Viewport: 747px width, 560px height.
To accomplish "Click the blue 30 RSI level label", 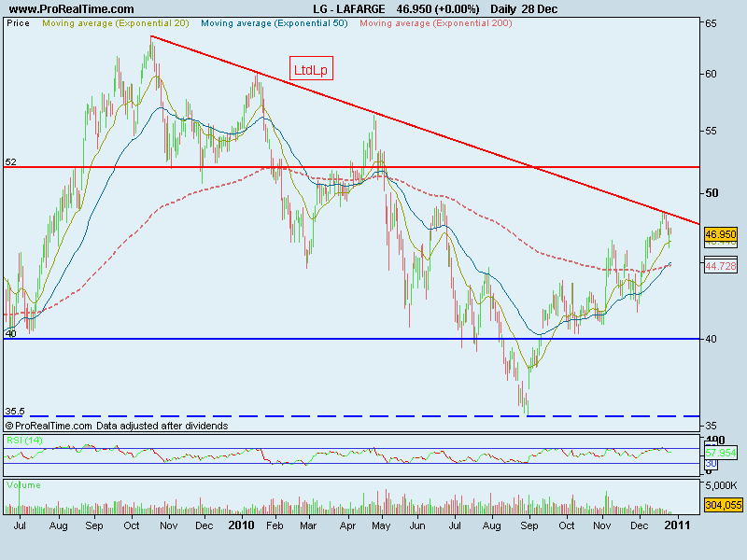I will pos(711,463).
